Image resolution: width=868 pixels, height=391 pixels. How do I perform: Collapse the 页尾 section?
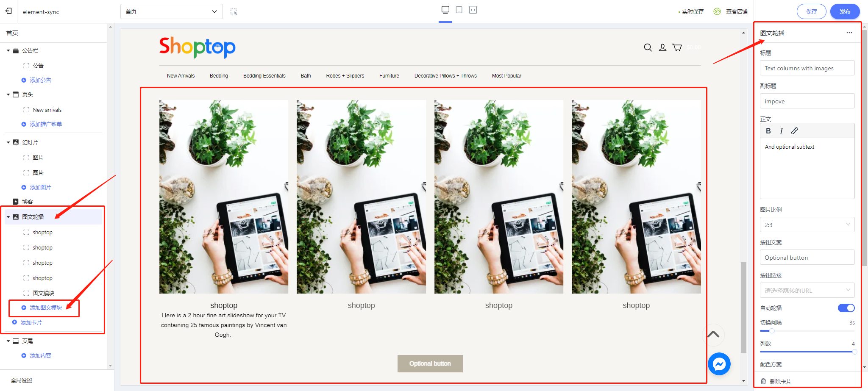pos(8,341)
